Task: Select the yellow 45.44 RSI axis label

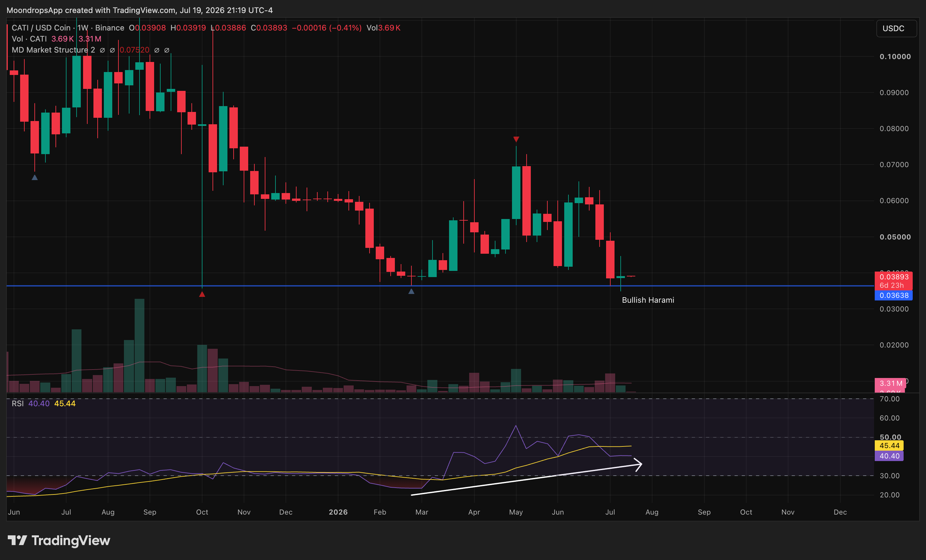Action: pyautogui.click(x=889, y=446)
